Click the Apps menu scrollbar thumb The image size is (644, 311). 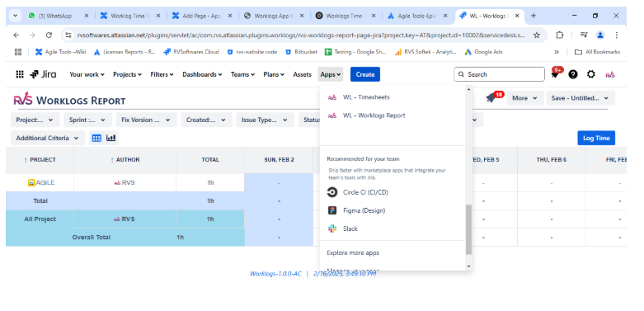(468, 229)
